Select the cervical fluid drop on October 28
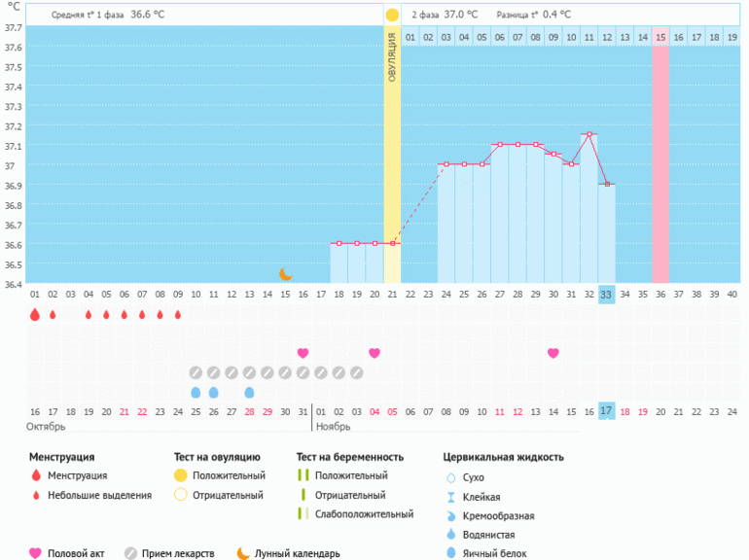 coord(249,392)
